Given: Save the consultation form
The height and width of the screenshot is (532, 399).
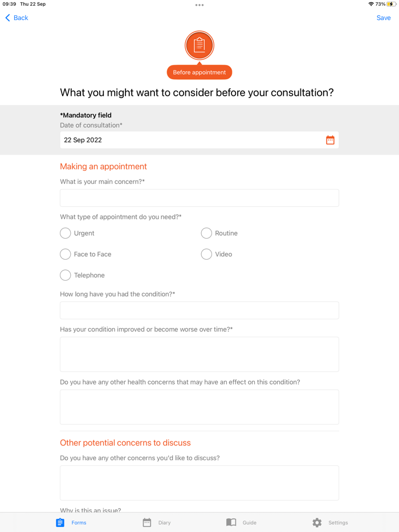Looking at the screenshot, I should pyautogui.click(x=384, y=18).
